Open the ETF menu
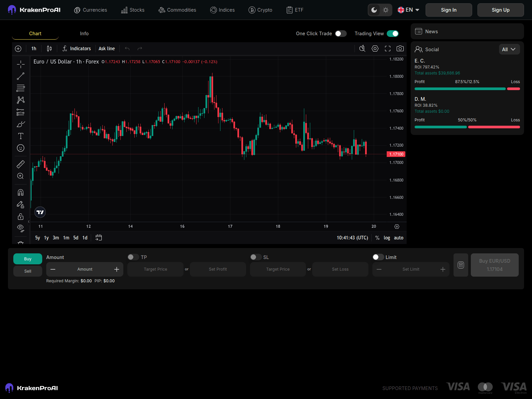532x399 pixels. point(295,10)
